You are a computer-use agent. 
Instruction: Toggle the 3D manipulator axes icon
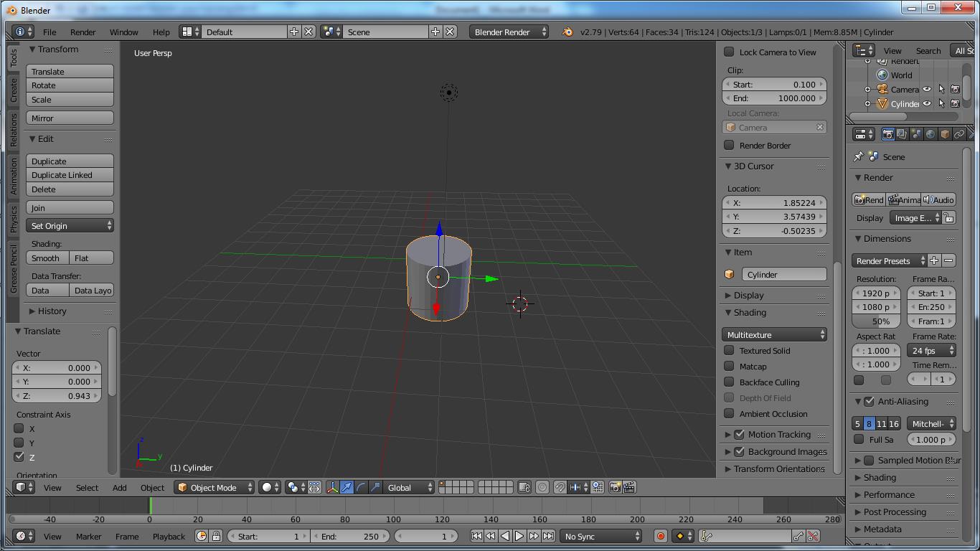point(332,487)
